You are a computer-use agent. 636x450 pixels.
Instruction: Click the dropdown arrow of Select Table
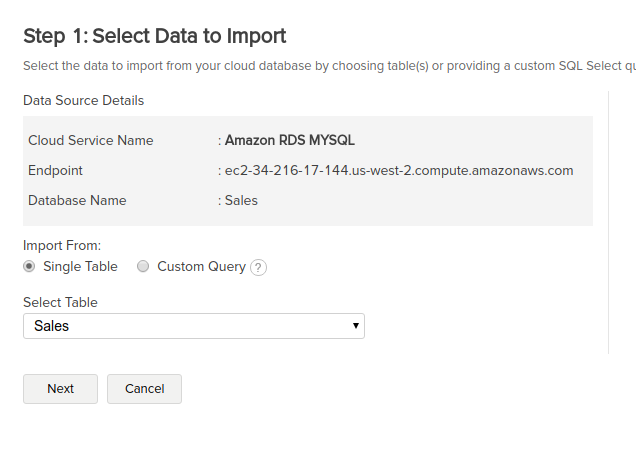(356, 326)
